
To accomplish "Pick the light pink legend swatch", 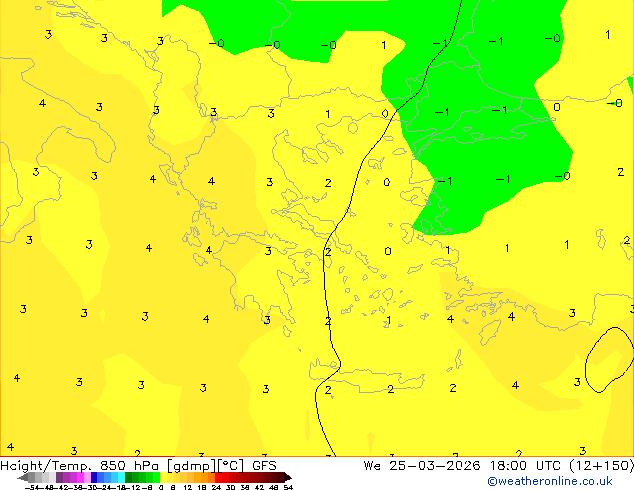I will tap(87, 477).
